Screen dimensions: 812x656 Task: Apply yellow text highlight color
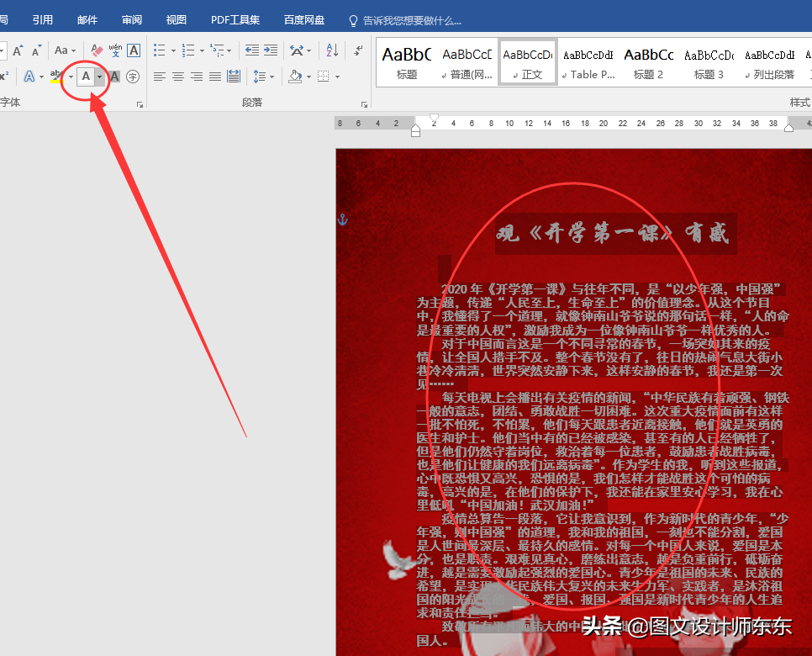(56, 77)
